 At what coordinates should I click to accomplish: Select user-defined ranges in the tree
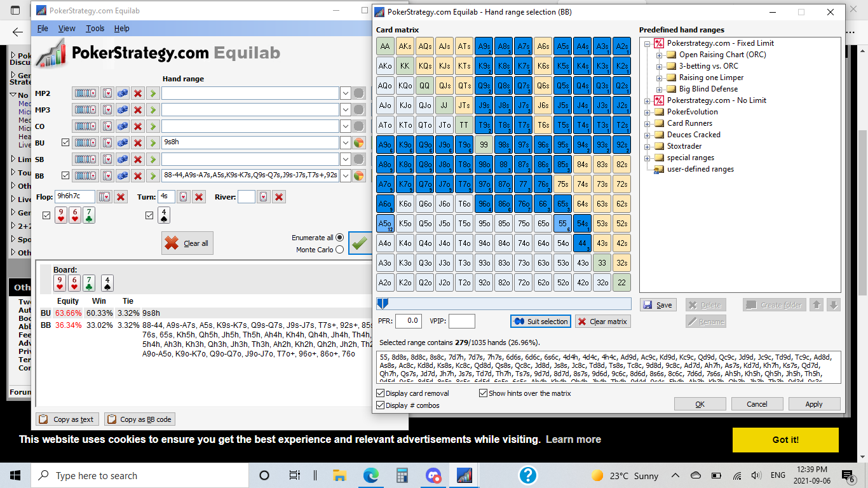pyautogui.click(x=700, y=169)
